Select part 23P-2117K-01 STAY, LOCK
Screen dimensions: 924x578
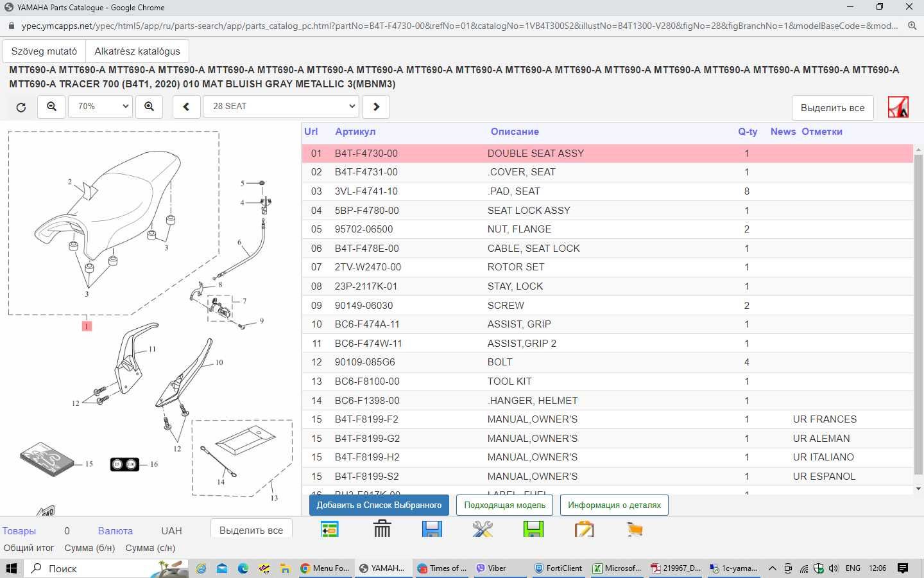(x=607, y=286)
